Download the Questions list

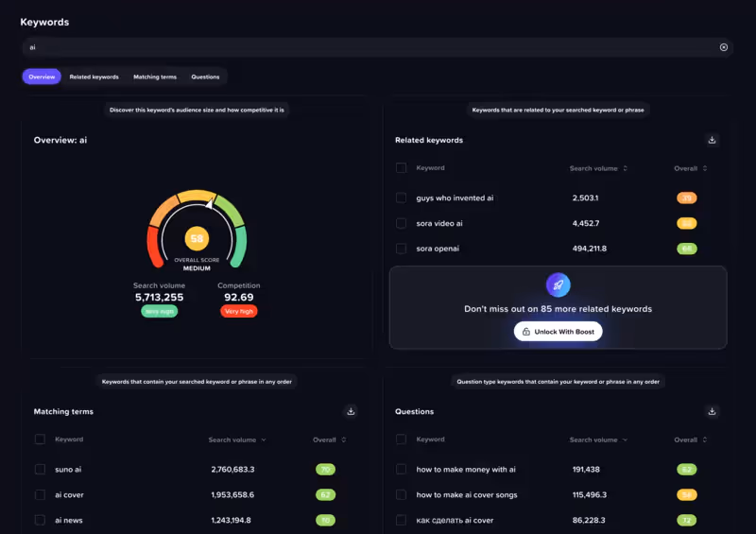coord(712,411)
